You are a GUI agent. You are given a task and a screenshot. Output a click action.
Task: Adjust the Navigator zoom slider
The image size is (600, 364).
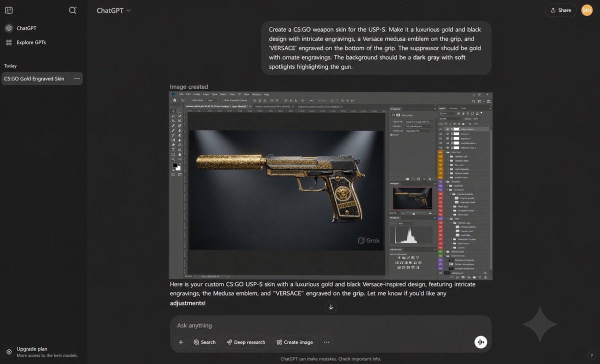[x=414, y=213]
